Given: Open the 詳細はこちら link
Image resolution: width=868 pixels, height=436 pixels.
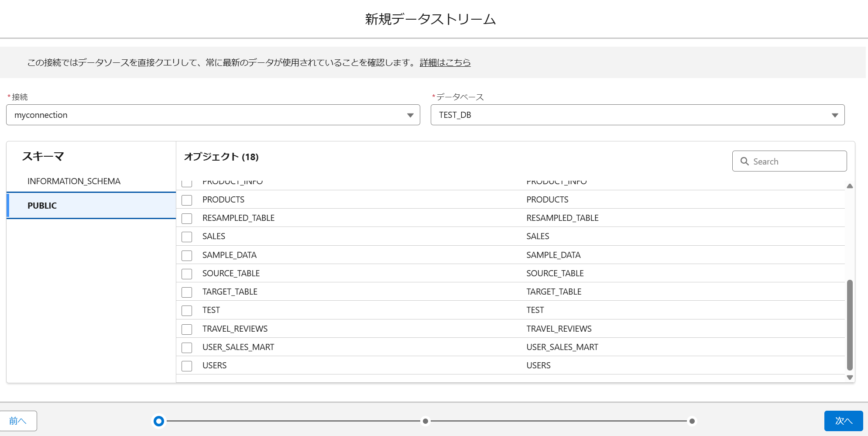Looking at the screenshot, I should [x=445, y=62].
